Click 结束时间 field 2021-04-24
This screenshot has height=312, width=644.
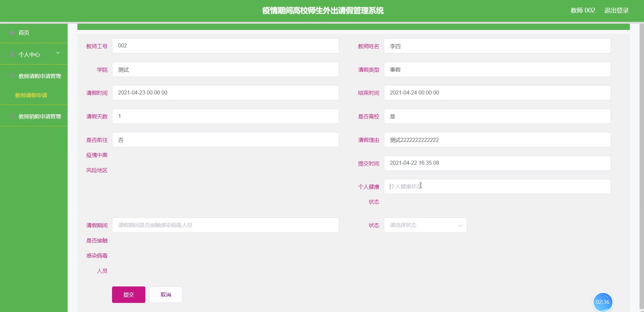[x=497, y=92]
